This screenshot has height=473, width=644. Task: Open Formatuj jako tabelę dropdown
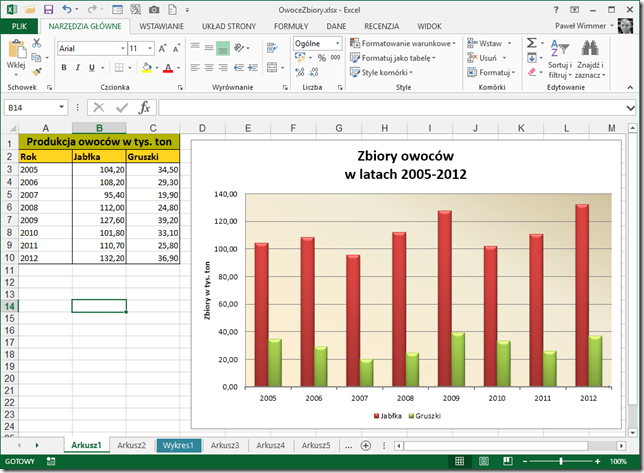(393, 58)
